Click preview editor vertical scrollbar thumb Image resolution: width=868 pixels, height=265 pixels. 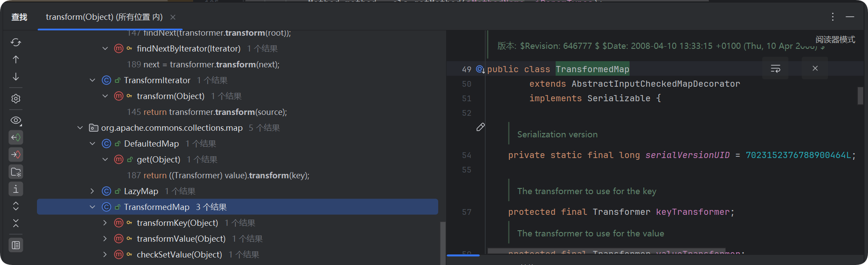tap(860, 96)
